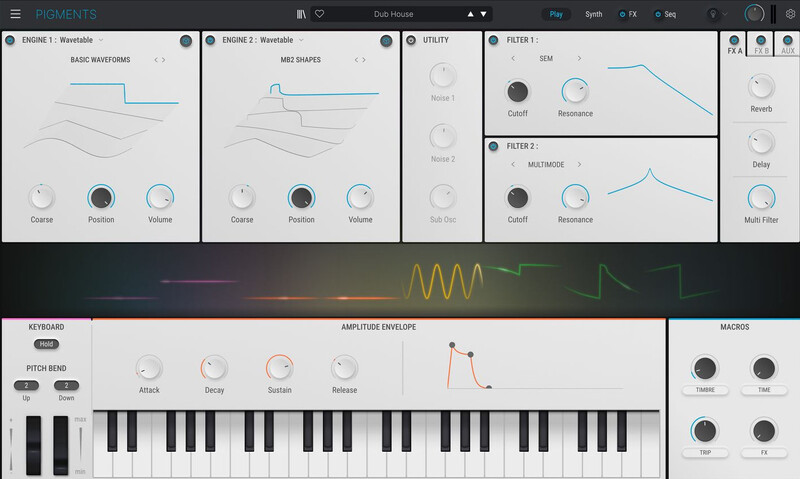The image size is (800, 479).
Task: Click the amplitude envelope Sustain knob
Action: [280, 368]
